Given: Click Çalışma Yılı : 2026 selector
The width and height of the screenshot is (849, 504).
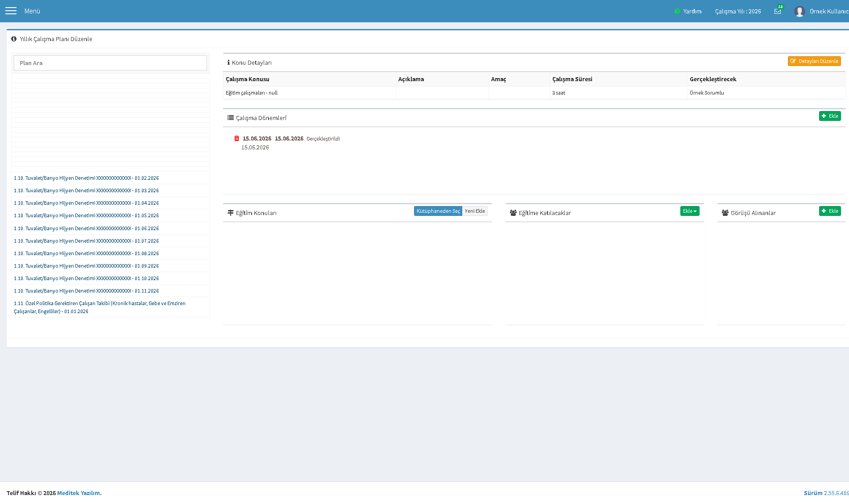Looking at the screenshot, I should [738, 11].
